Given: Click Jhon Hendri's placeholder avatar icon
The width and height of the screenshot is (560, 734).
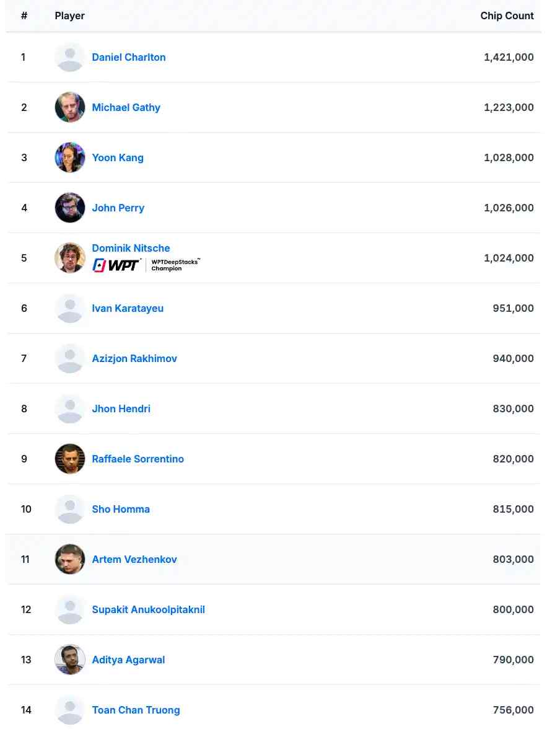Looking at the screenshot, I should click(70, 409).
